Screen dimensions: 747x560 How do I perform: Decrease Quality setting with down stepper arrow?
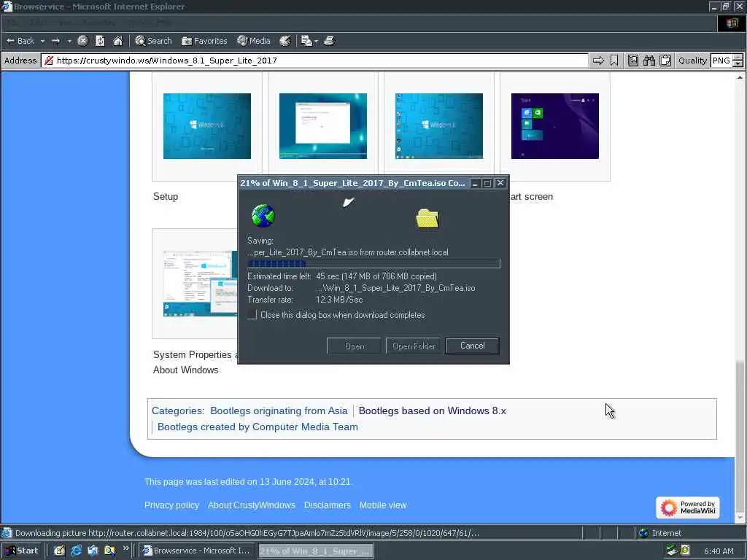coord(738,64)
